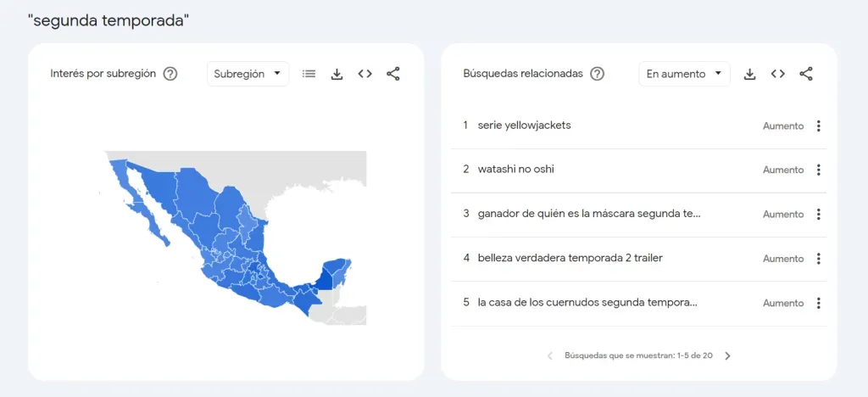The image size is (868, 397).
Task: Get embed code for related searches
Action: coord(777,74)
